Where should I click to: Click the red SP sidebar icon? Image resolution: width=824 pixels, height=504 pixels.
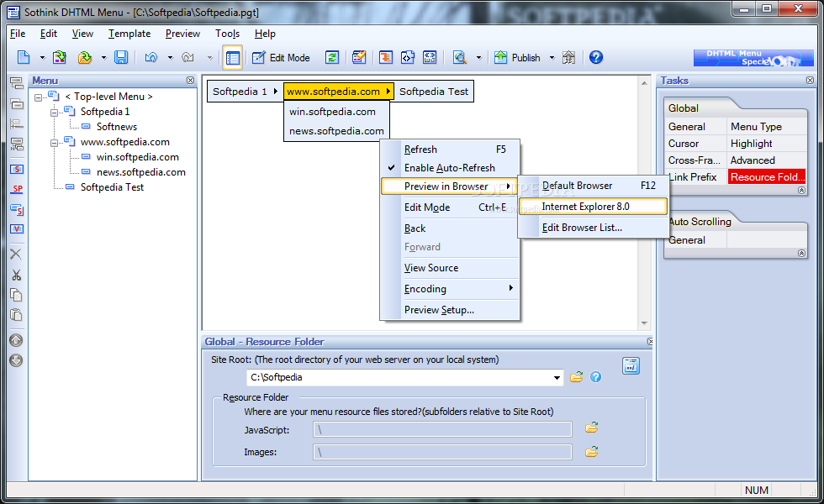(x=18, y=189)
